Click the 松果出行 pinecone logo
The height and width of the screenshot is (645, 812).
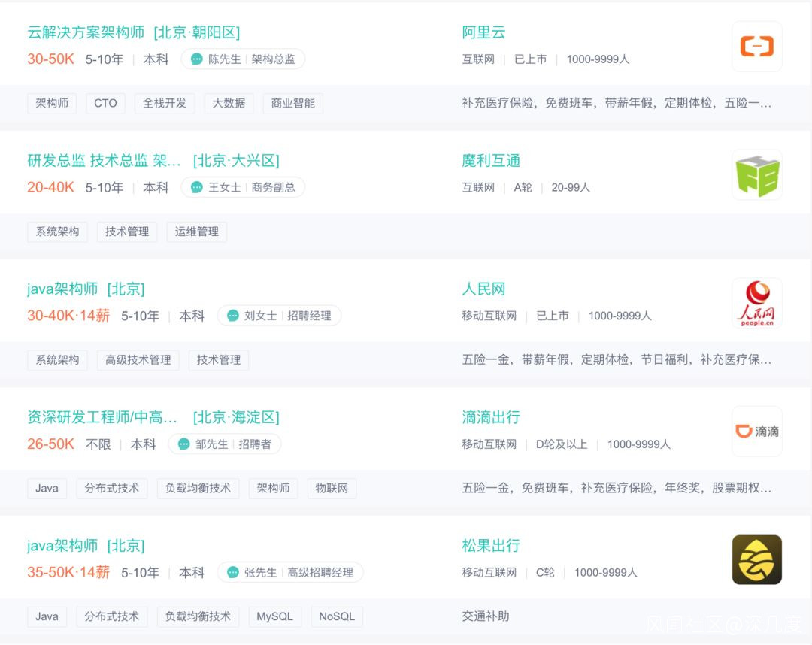click(x=756, y=559)
